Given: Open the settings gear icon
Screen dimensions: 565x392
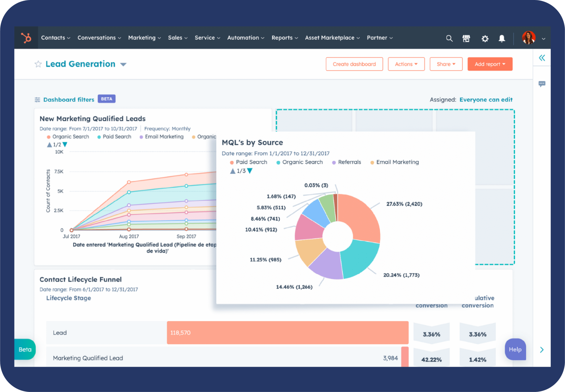Looking at the screenshot, I should [x=485, y=39].
